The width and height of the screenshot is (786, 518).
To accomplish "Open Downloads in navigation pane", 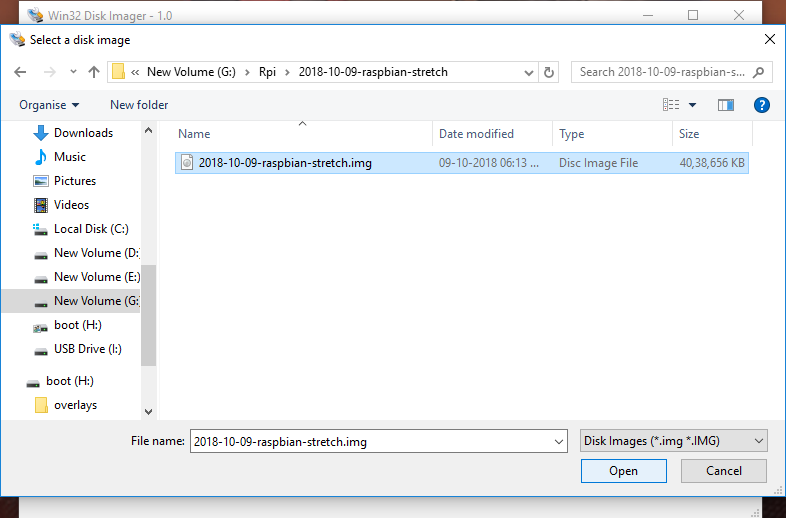I will click(83, 133).
